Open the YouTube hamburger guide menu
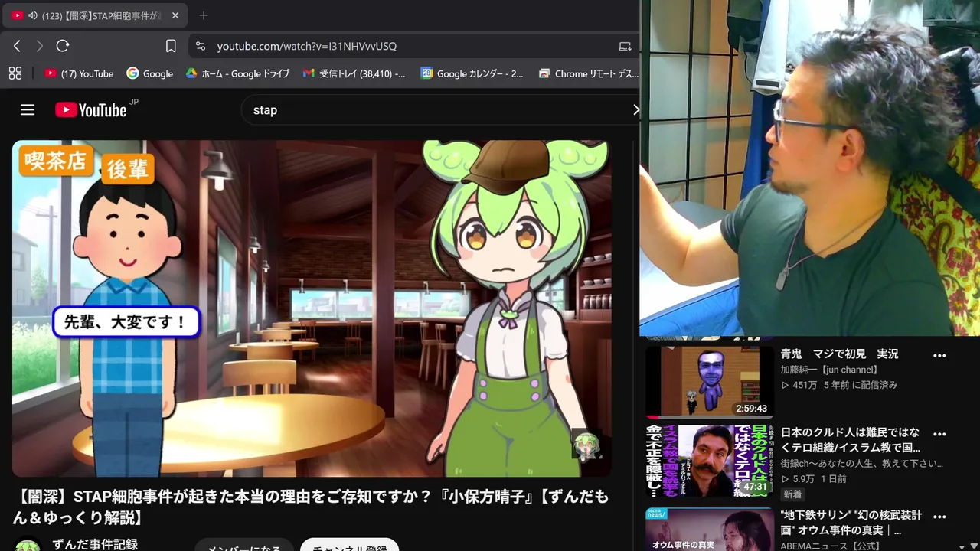The height and width of the screenshot is (551, 980). tap(28, 110)
